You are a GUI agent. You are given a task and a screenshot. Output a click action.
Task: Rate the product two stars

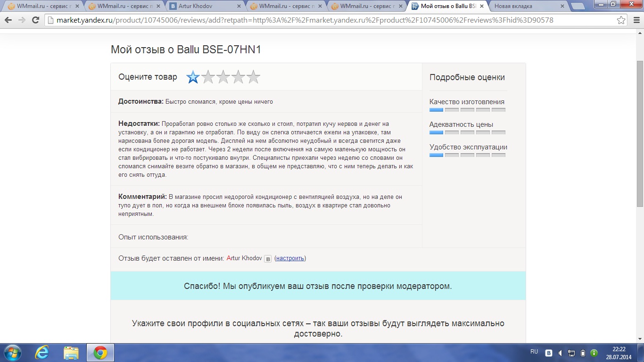tap(208, 77)
